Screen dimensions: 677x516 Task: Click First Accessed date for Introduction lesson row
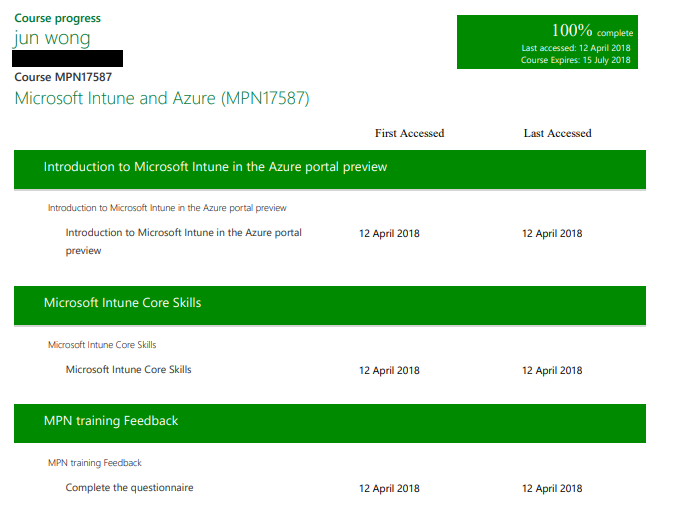[389, 234]
